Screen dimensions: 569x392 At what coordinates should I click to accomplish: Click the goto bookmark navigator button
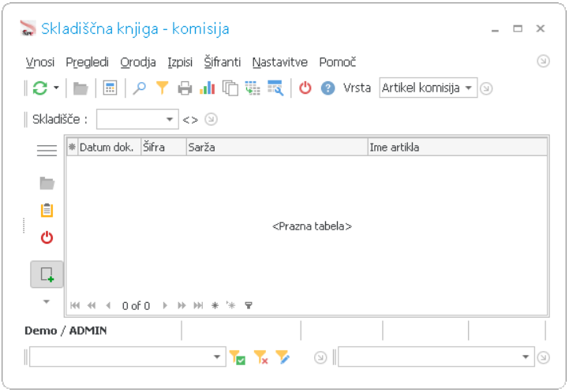point(230,305)
